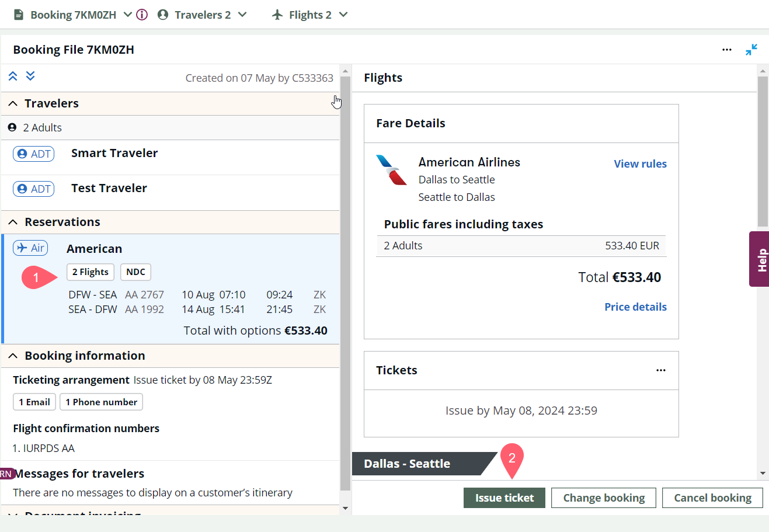Click the 2 Adults person icon
This screenshot has width=769, height=532.
12,127
